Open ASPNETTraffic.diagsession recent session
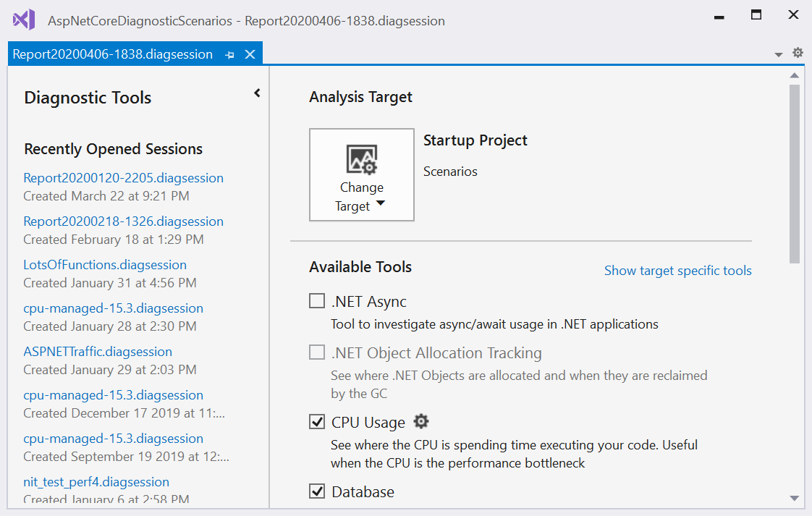This screenshot has height=516, width=812. [98, 352]
